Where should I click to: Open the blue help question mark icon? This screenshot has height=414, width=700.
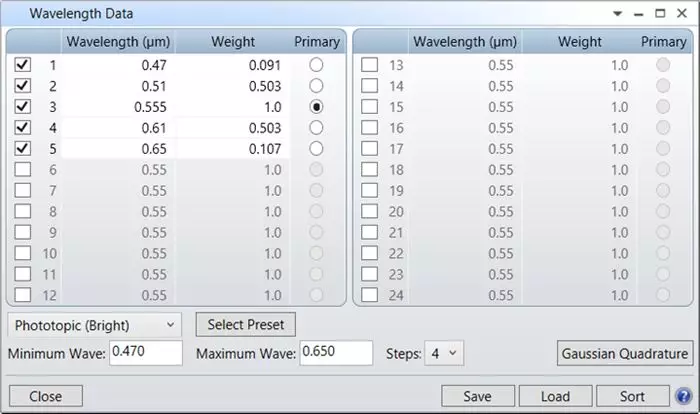[683, 396]
